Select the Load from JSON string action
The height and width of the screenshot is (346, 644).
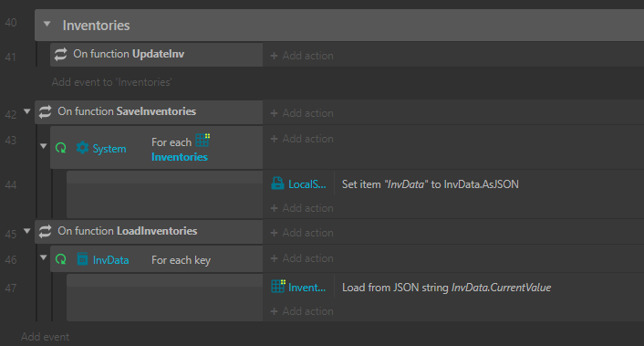pyautogui.click(x=446, y=288)
